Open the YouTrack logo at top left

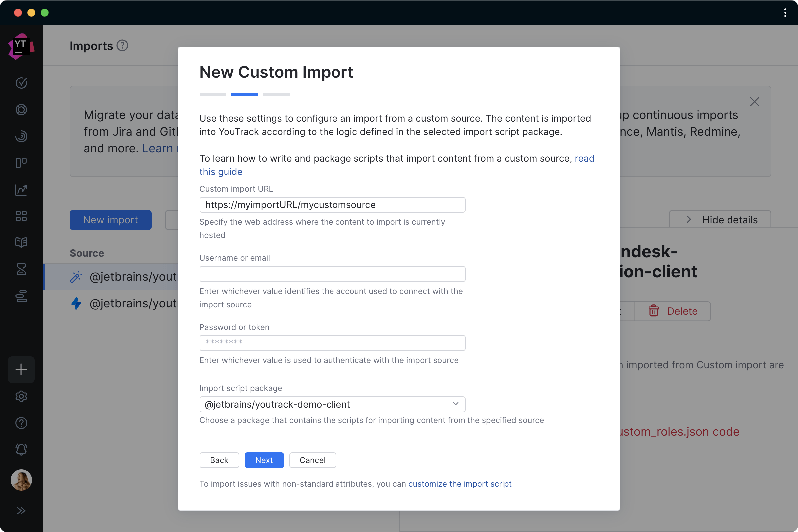[x=21, y=46]
